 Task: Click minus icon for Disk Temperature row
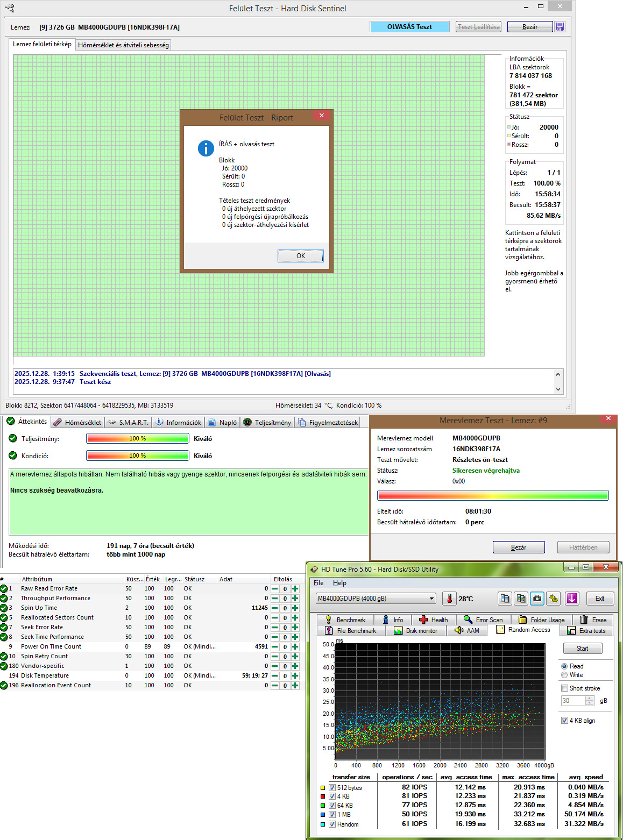(275, 676)
